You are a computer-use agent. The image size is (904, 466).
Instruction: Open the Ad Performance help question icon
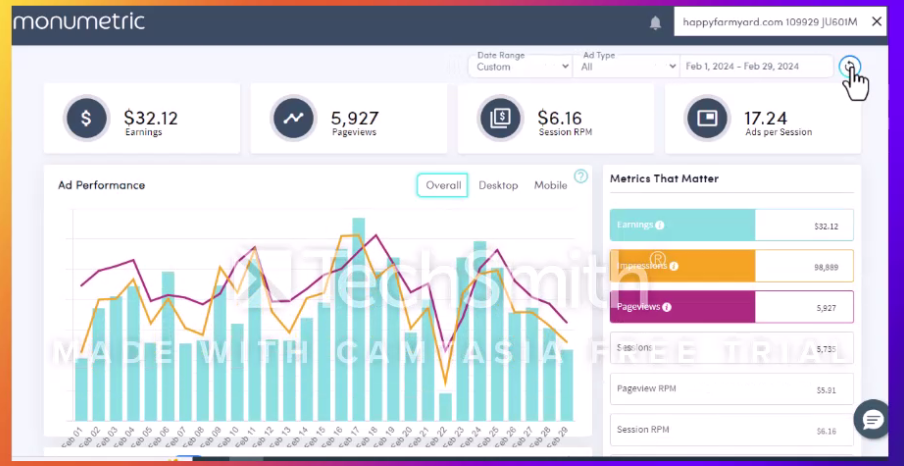pos(581,176)
